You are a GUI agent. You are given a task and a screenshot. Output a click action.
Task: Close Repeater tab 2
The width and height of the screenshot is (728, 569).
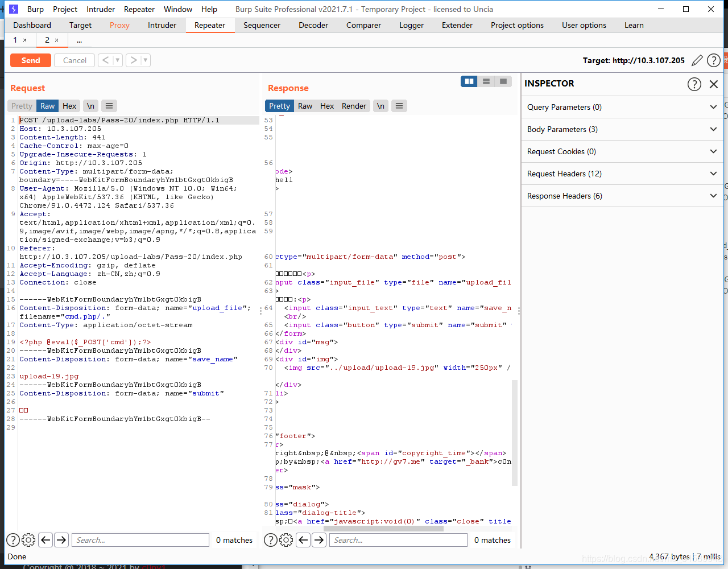point(56,40)
